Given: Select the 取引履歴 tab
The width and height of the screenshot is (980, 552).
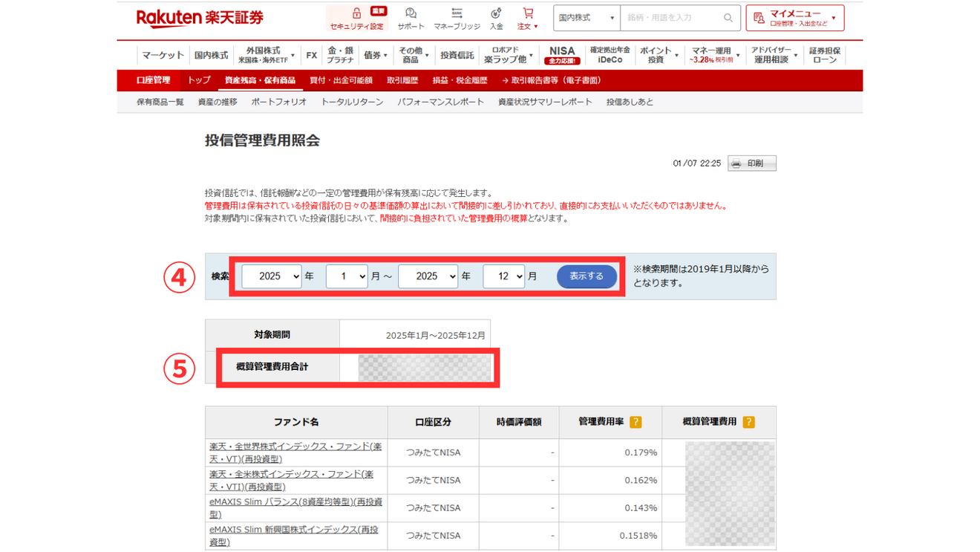Looking at the screenshot, I should pyautogui.click(x=402, y=80).
